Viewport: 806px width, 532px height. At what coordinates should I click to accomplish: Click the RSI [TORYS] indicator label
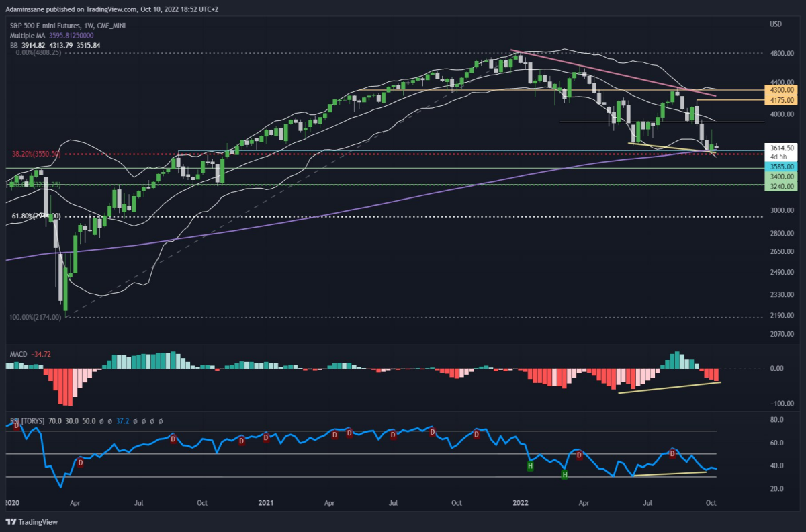[x=28, y=421]
